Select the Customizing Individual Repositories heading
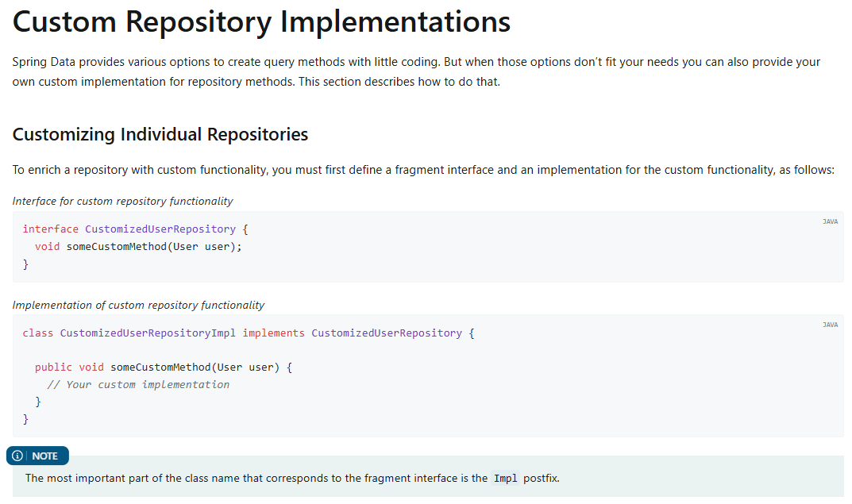This screenshot has height=504, width=852. 160,134
